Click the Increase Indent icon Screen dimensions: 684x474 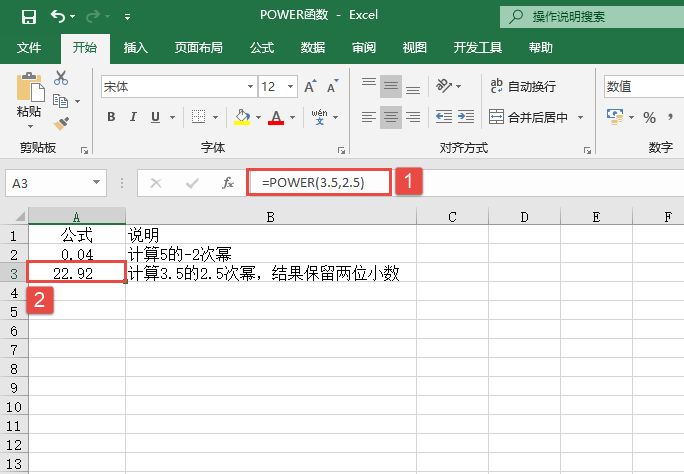466,118
